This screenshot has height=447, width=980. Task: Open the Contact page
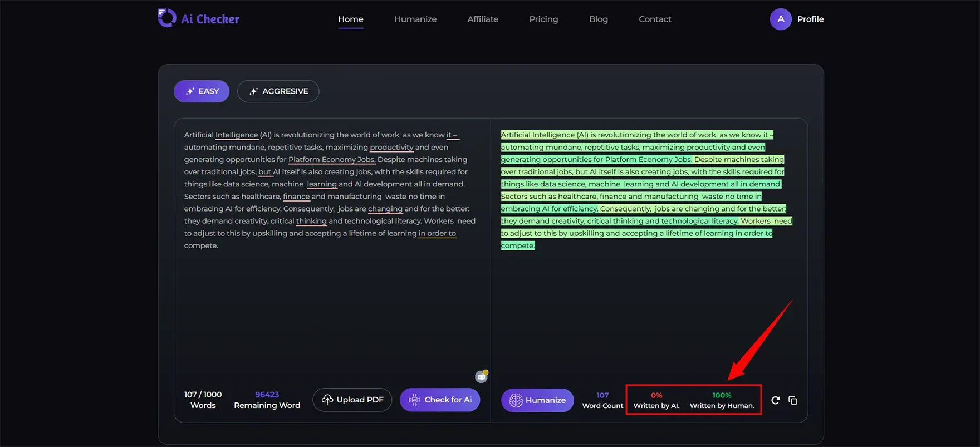pyautogui.click(x=655, y=19)
